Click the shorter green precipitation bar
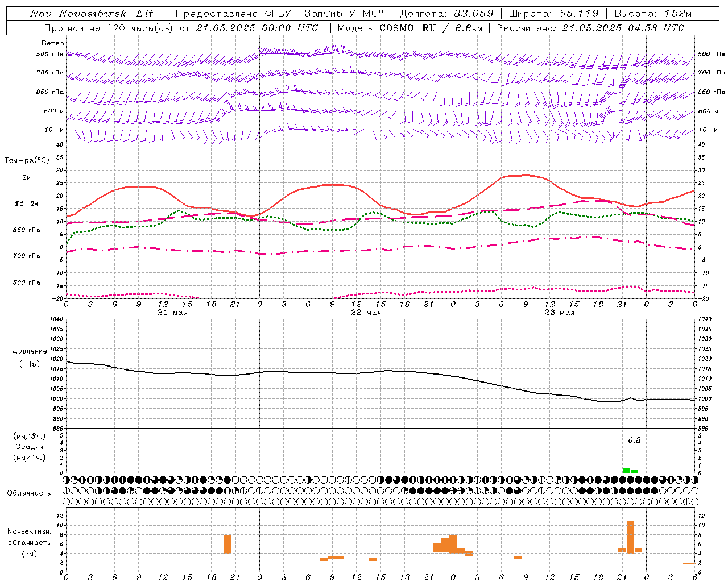Viewport: 728px width, 582px height. click(634, 471)
